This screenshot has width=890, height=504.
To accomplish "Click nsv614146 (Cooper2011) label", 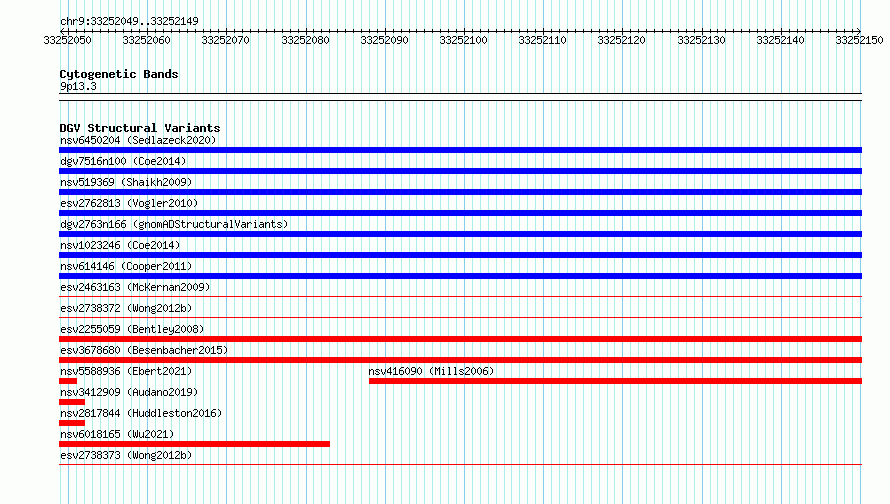I will [126, 266].
